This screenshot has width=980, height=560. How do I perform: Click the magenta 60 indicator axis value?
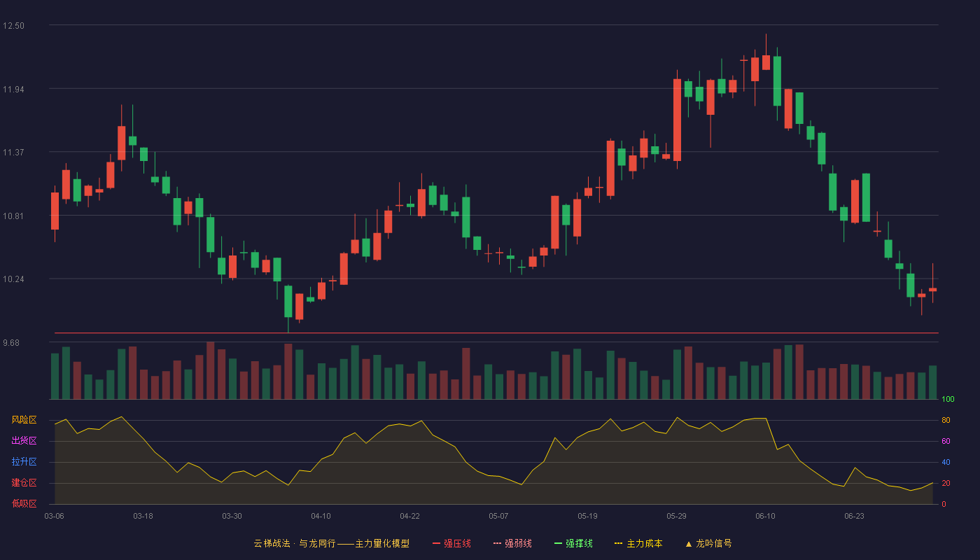[946, 442]
